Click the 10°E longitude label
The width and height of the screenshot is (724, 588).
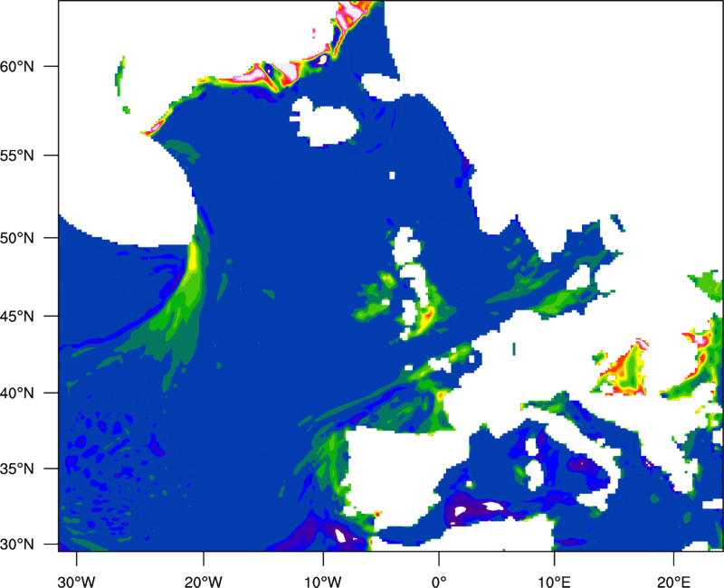554,582
